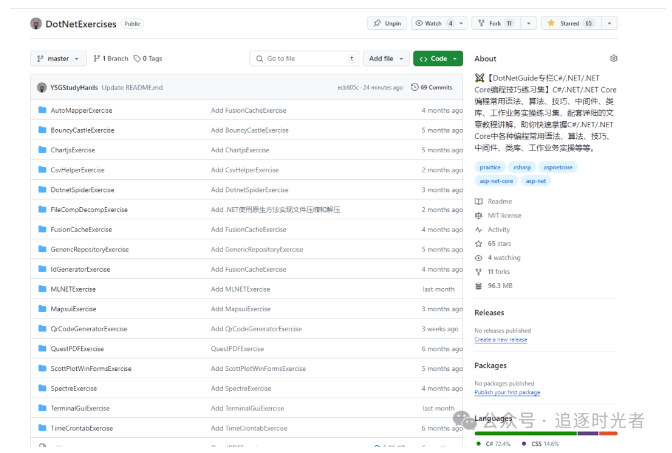Click the repository owner avatar beside DotNetExercises

(36, 24)
